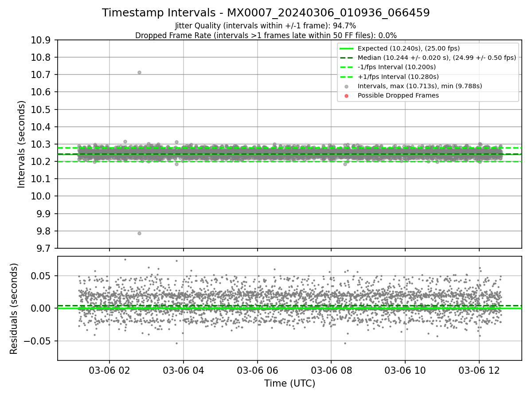
Task: Click the "10.2" y-axis tick label
Action: (x=41, y=162)
